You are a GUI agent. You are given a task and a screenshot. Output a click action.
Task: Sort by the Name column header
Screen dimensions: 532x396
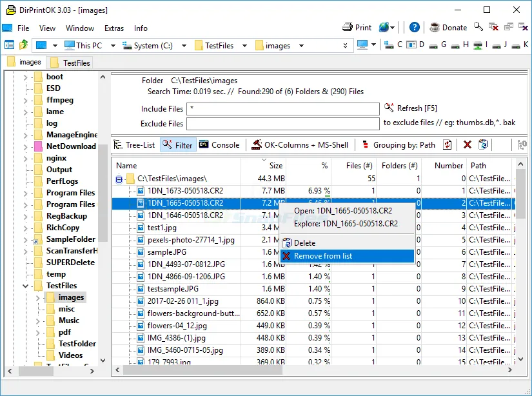(x=177, y=166)
